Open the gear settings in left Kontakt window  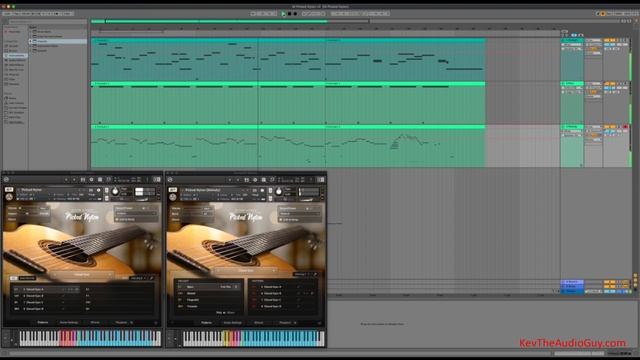coord(91,180)
